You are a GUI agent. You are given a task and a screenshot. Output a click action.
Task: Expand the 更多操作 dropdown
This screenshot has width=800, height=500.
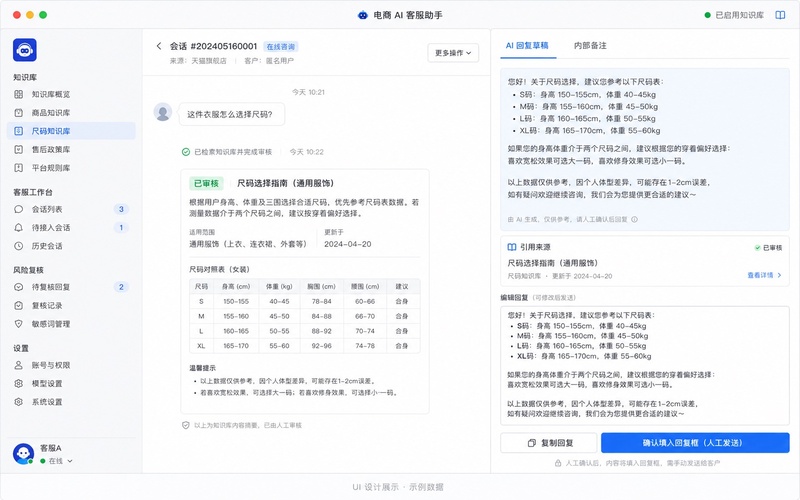coord(453,53)
